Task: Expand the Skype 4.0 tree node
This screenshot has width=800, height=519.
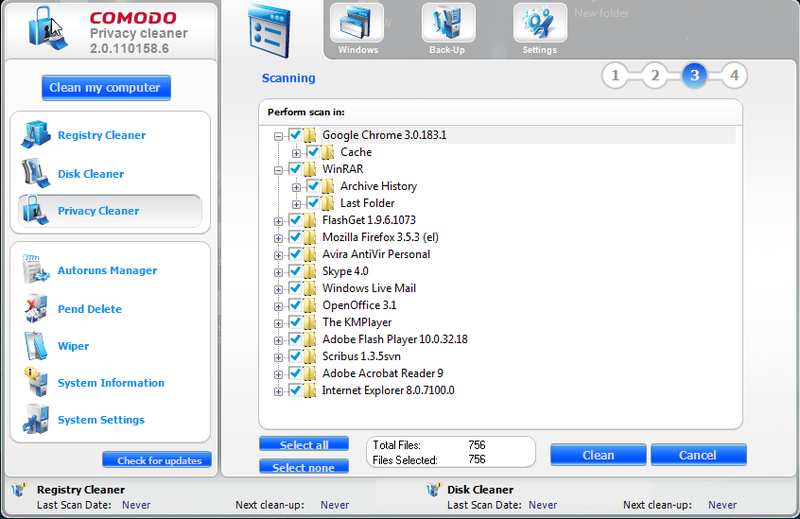Action: click(x=278, y=273)
